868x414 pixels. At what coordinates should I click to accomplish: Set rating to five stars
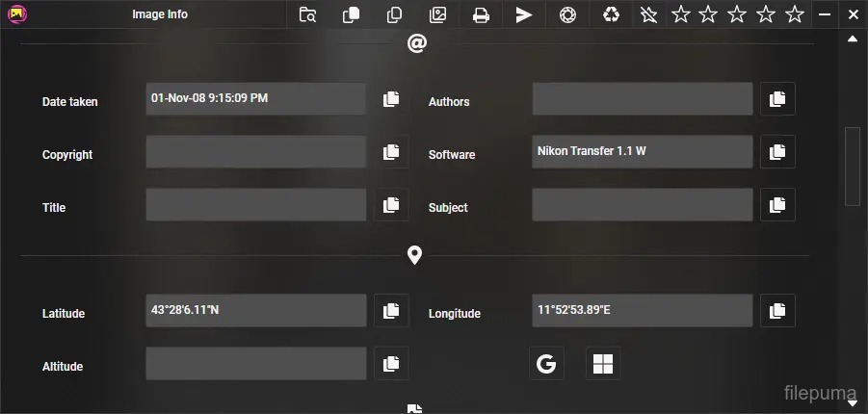click(x=795, y=14)
